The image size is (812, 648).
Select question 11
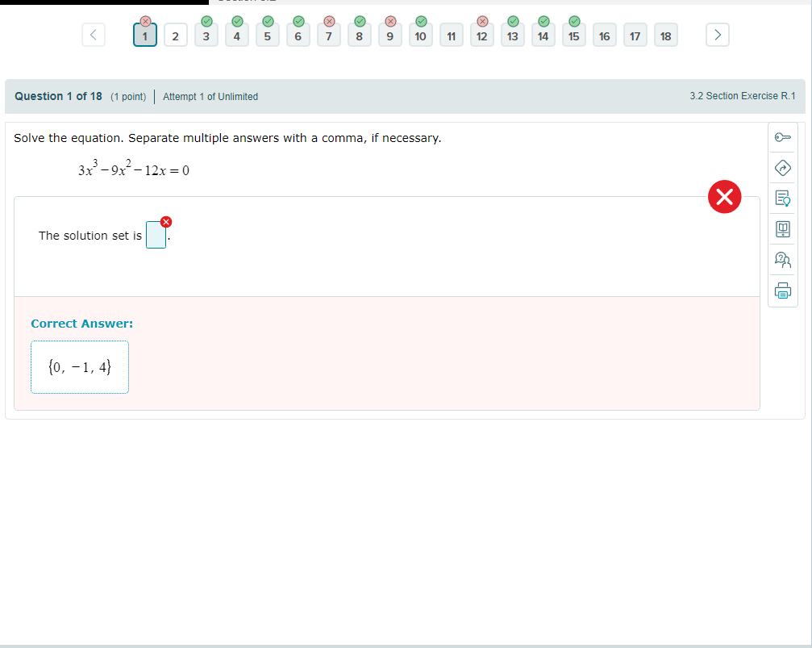[451, 36]
